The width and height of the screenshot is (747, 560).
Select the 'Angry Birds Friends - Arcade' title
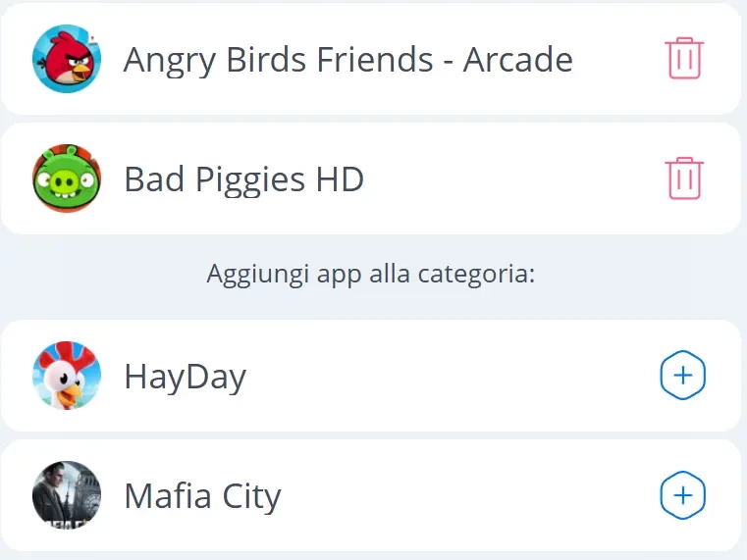coord(347,60)
